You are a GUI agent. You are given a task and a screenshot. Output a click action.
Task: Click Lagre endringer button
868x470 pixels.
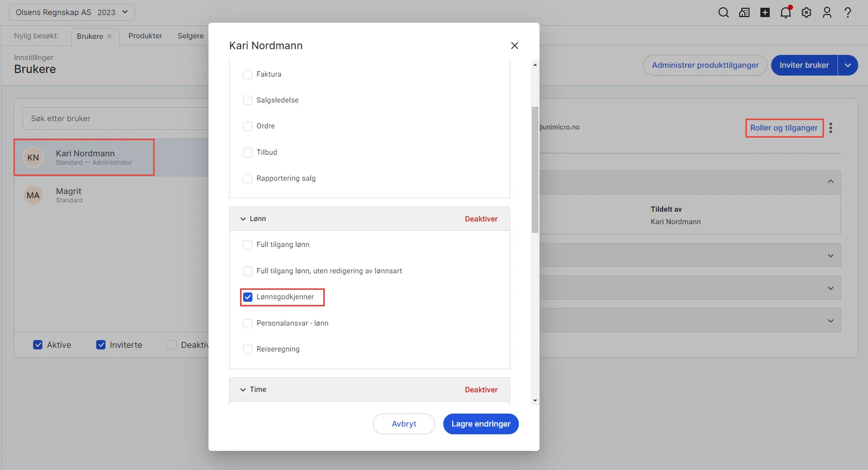pyautogui.click(x=481, y=424)
